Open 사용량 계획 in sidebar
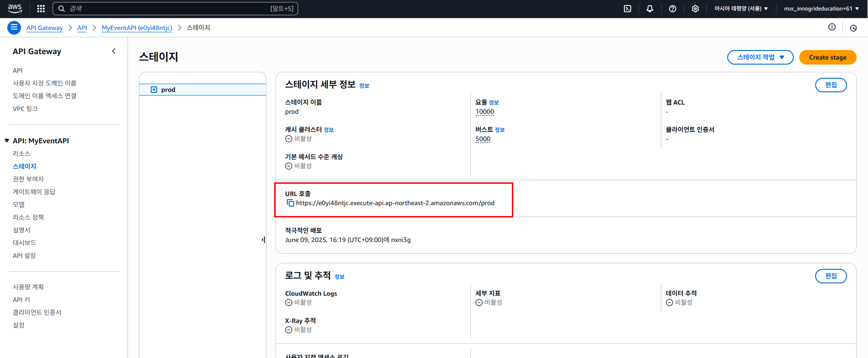The image size is (868, 358). tap(28, 287)
